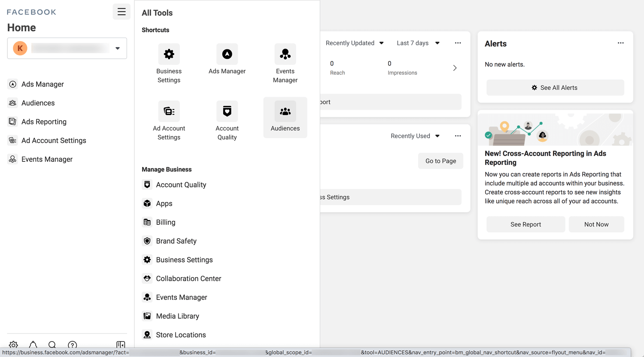Click the Go to Page button
644x357 pixels.
click(440, 161)
